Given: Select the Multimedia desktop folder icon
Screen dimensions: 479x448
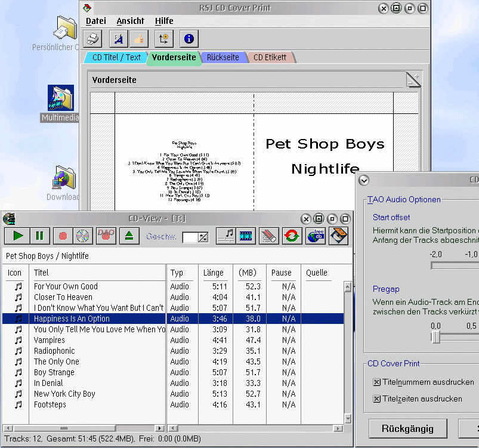Looking at the screenshot, I should [61, 98].
